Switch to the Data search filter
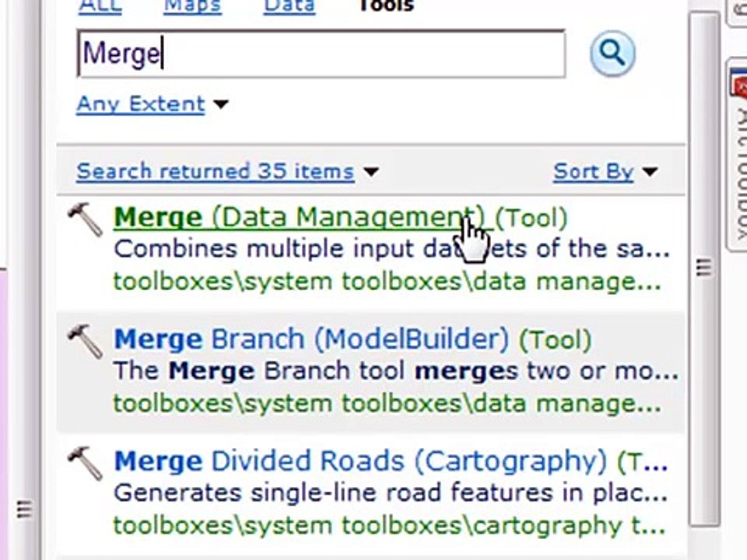 point(289,7)
